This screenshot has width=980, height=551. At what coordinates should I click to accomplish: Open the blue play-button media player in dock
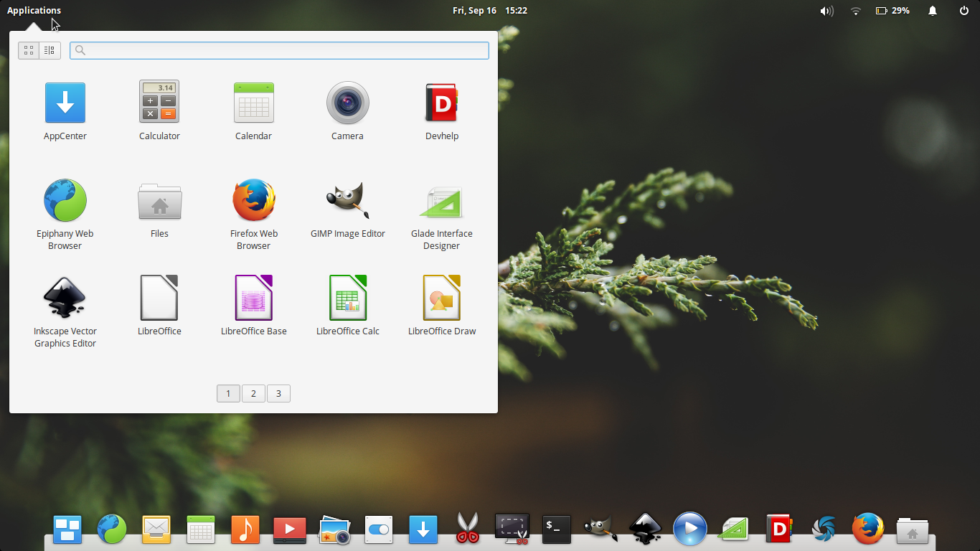(690, 529)
